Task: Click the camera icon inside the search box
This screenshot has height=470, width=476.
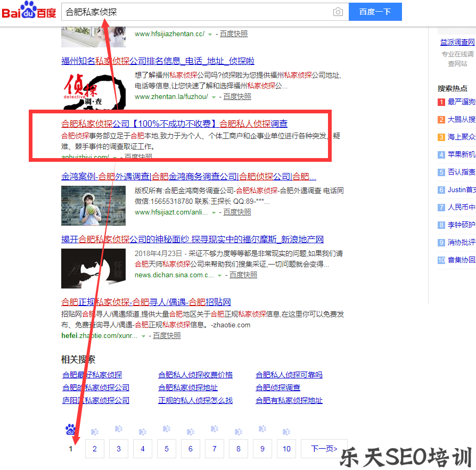Action: [338, 11]
